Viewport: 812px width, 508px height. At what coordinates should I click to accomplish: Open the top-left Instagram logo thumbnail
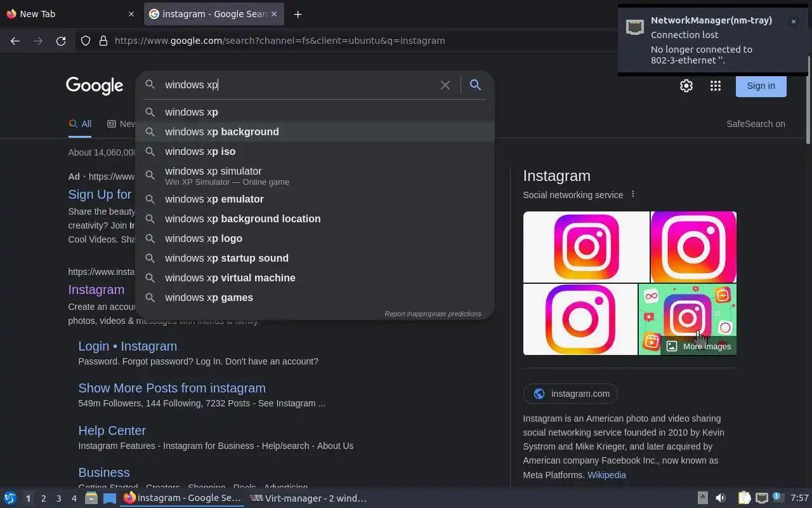pyautogui.click(x=586, y=247)
